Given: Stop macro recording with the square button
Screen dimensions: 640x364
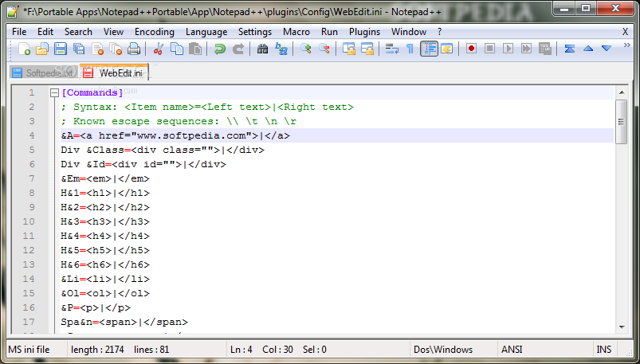Looking at the screenshot, I should (490, 49).
